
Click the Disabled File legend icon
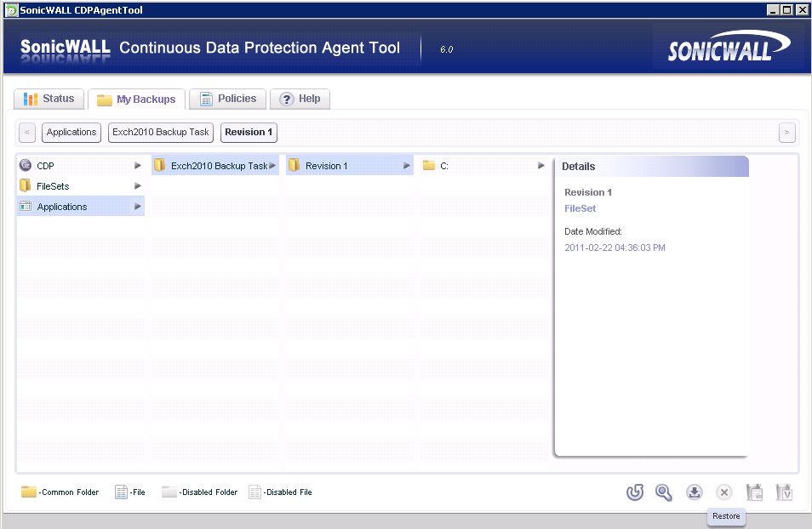[x=254, y=492]
